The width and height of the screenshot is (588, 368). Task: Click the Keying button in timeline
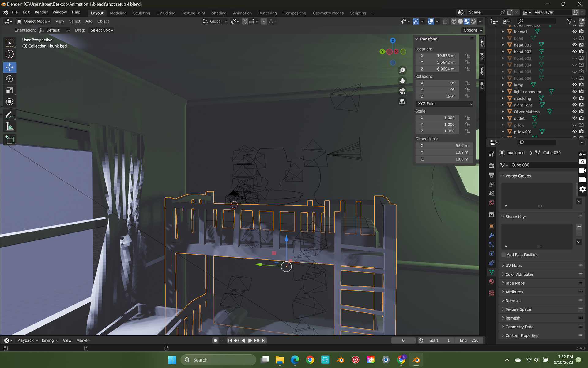(x=50, y=340)
